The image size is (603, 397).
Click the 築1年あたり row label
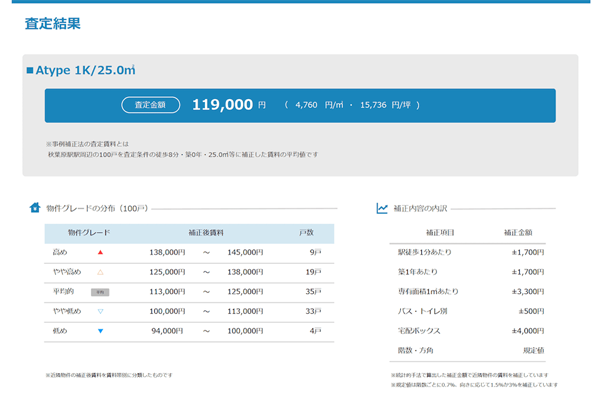[x=418, y=272]
